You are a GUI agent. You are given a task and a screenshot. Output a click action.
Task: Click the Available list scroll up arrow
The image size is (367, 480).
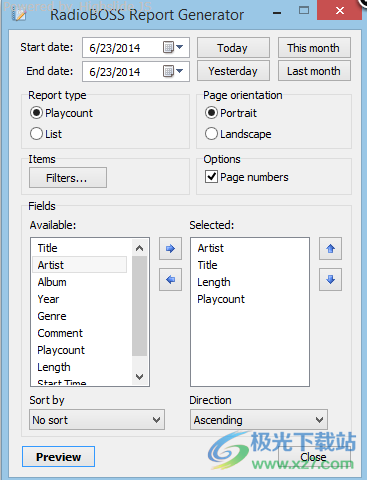coord(140,248)
